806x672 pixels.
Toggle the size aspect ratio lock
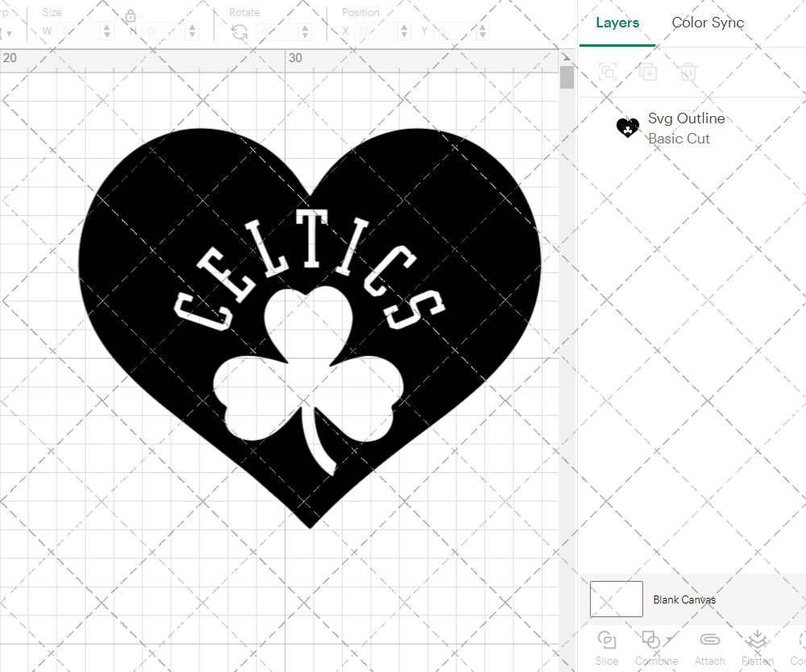click(130, 15)
